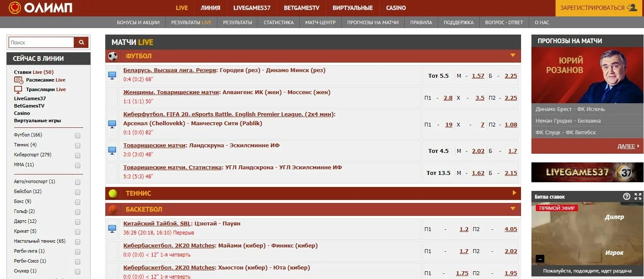Select П2 odds 1.08 for Манчестер Сити
This screenshot has height=279, width=644.
tap(511, 124)
